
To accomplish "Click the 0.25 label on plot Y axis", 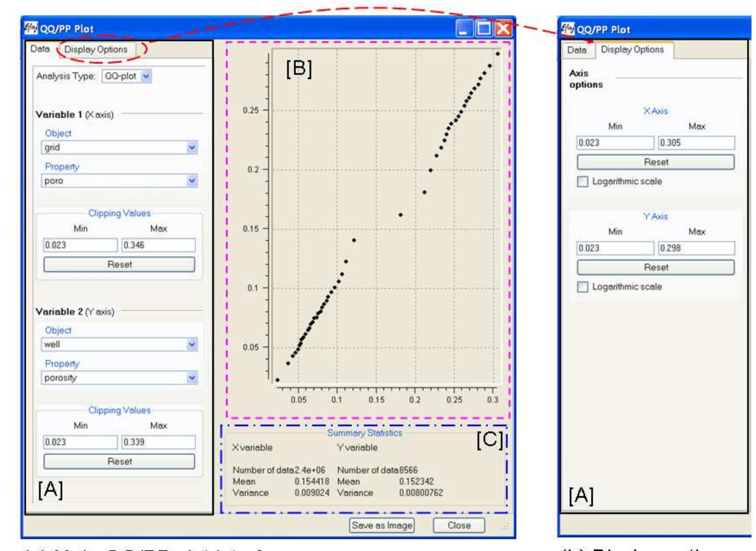I will click(251, 110).
